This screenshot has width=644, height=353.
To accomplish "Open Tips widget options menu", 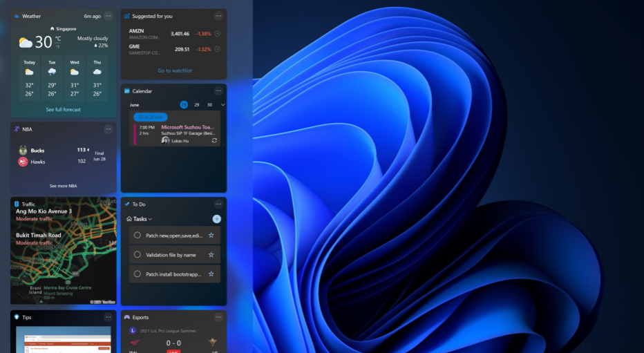I will click(x=108, y=317).
